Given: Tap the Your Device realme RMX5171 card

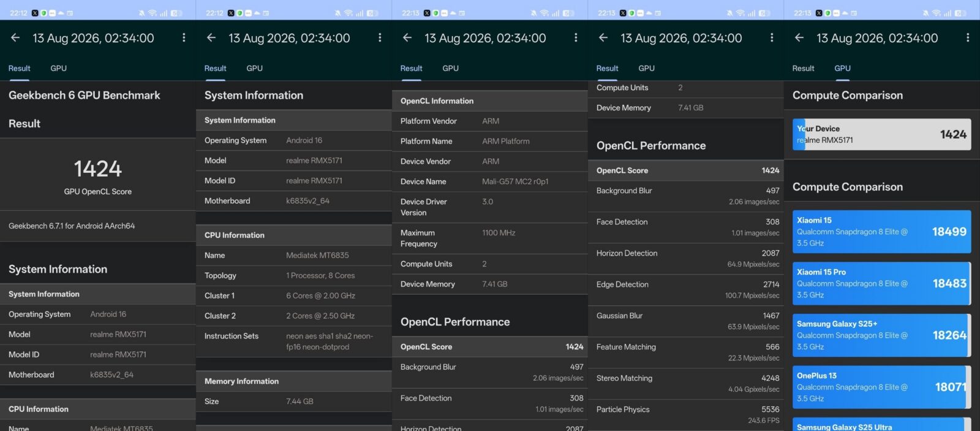Looking at the screenshot, I should 882,134.
